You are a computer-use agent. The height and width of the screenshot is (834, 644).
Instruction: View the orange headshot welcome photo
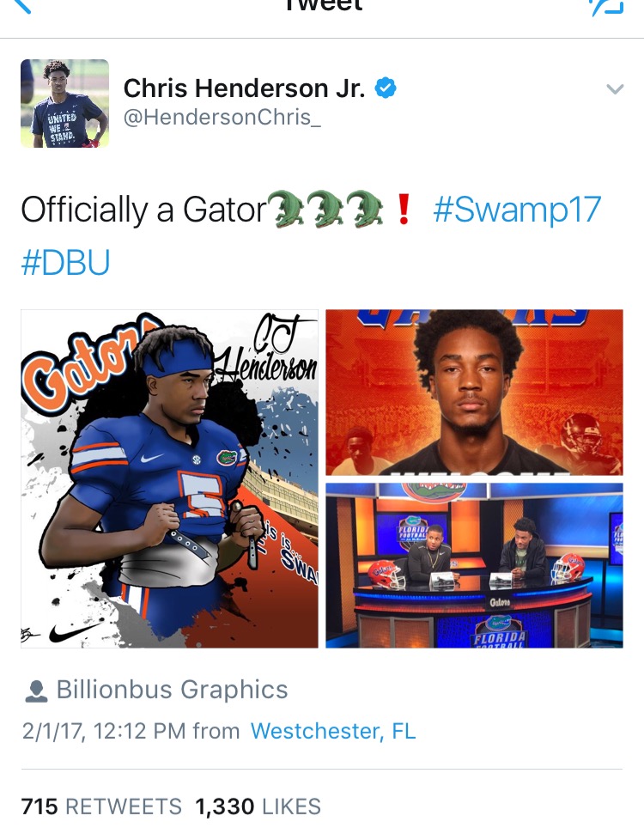[x=474, y=393]
